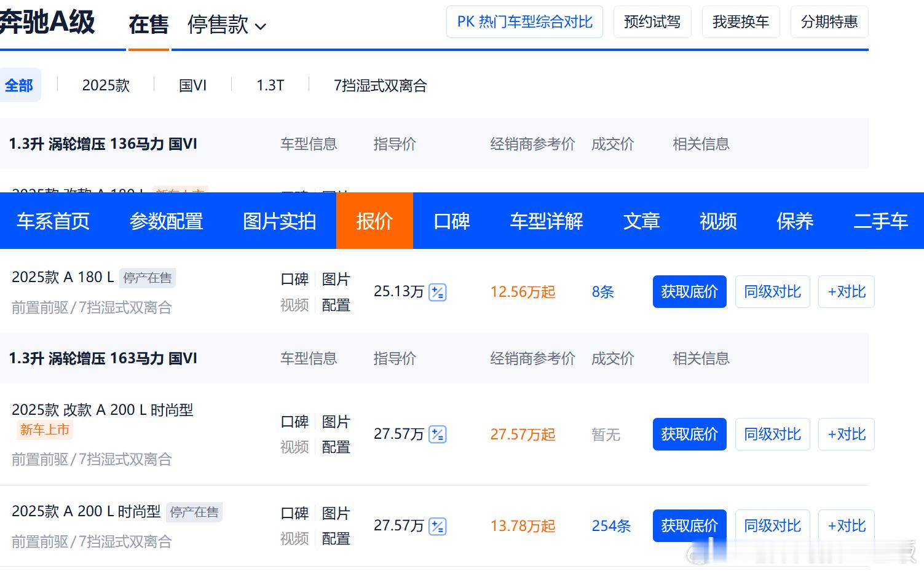Click the 我要换车 button
The width and height of the screenshot is (924, 574).
pyautogui.click(x=741, y=22)
